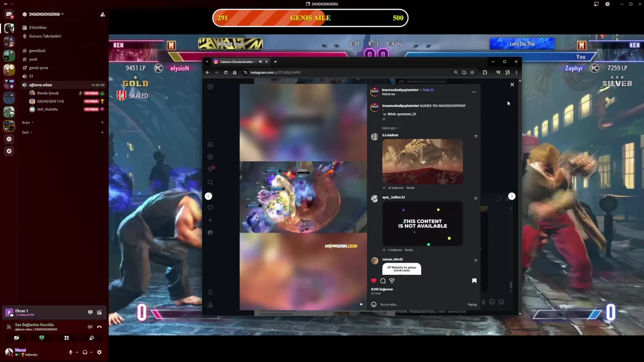Viewport: 644px width, 362px height.
Task: Mute the Discord microphone
Action: [x=70, y=352]
